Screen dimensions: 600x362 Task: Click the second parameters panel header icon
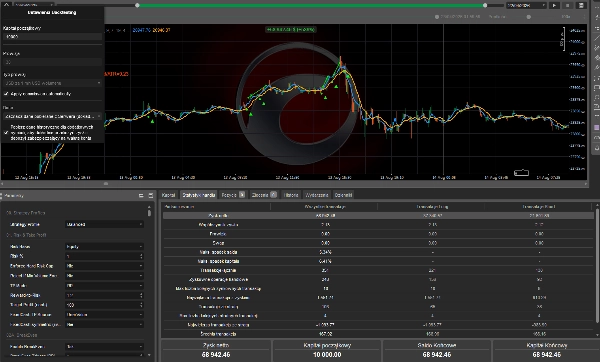tap(150, 196)
